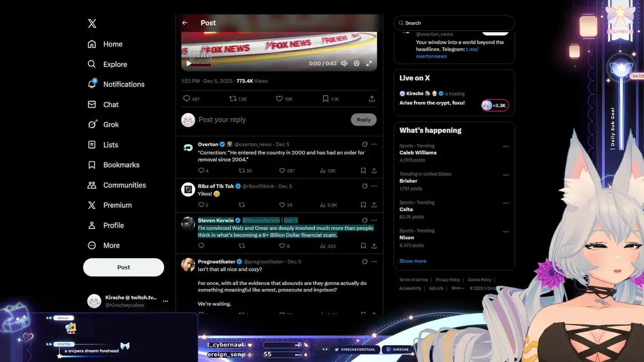Bookmark the main post
The image size is (644, 362).
[x=331, y=99]
